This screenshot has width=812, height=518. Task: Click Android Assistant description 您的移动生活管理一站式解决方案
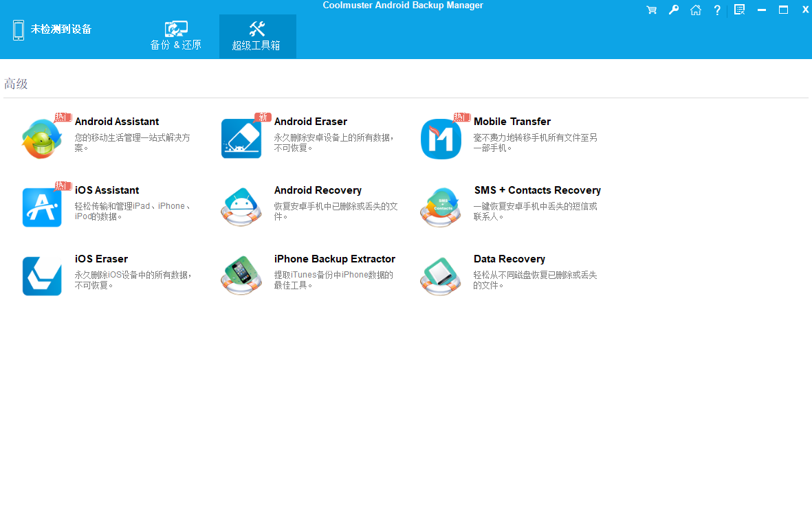point(133,143)
